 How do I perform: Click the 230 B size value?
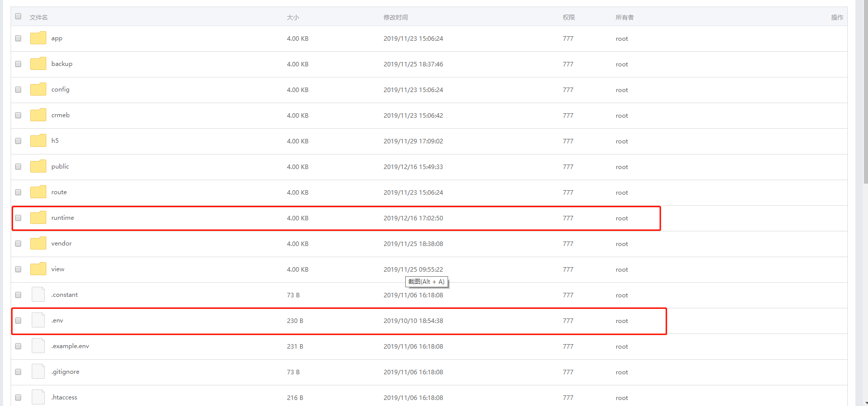click(x=295, y=321)
